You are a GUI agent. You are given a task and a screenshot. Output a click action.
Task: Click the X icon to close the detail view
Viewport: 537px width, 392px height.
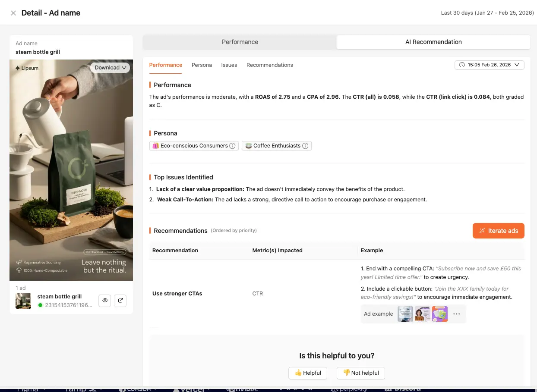click(13, 13)
